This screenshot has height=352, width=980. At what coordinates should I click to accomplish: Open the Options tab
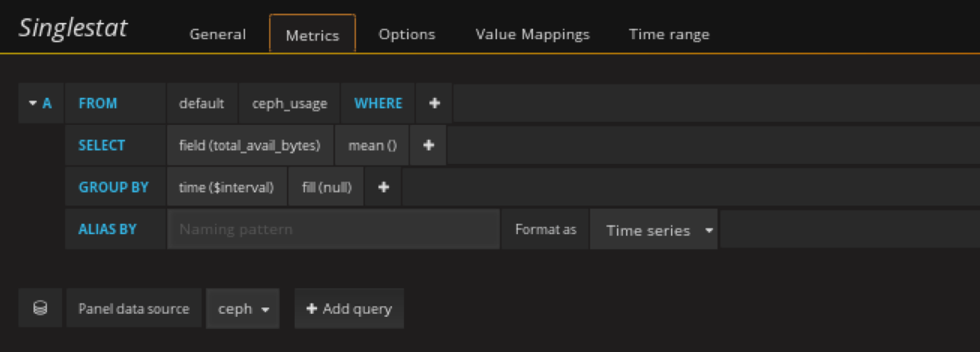click(406, 34)
